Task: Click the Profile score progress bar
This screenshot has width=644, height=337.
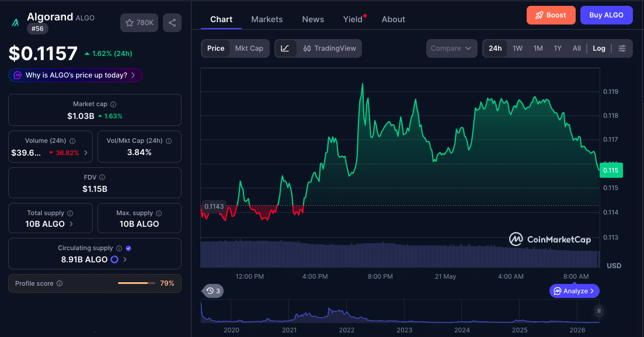Action: 137,283
